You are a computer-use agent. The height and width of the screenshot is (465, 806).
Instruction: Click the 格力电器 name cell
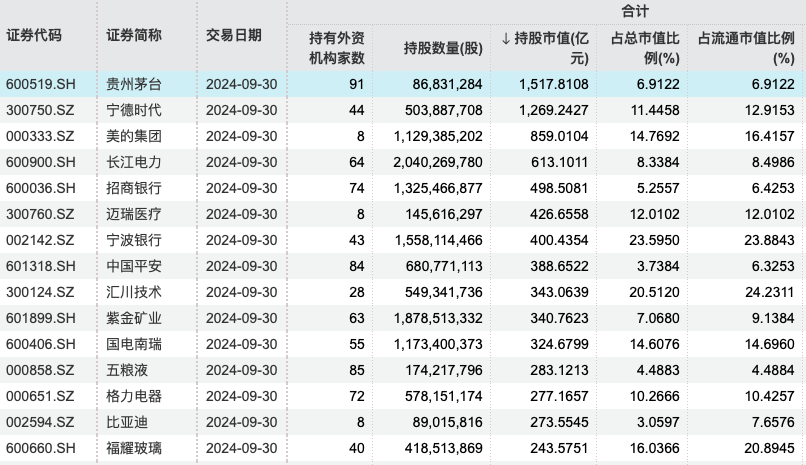[x=134, y=396]
